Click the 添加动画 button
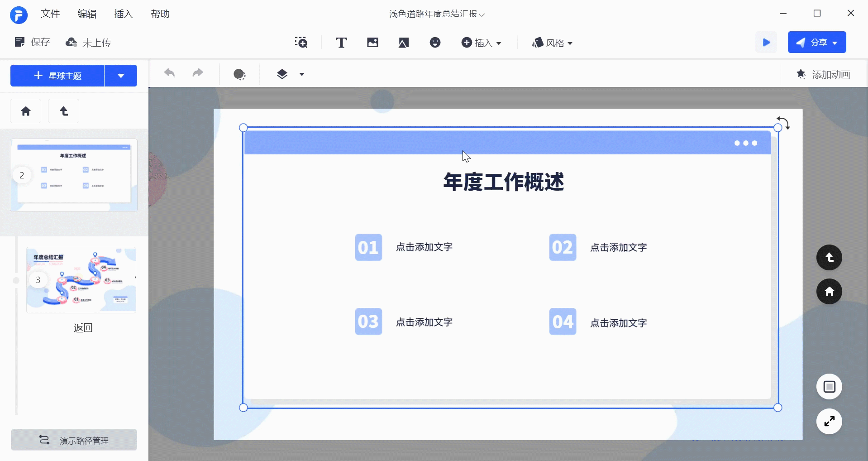The image size is (868, 461). tap(824, 74)
